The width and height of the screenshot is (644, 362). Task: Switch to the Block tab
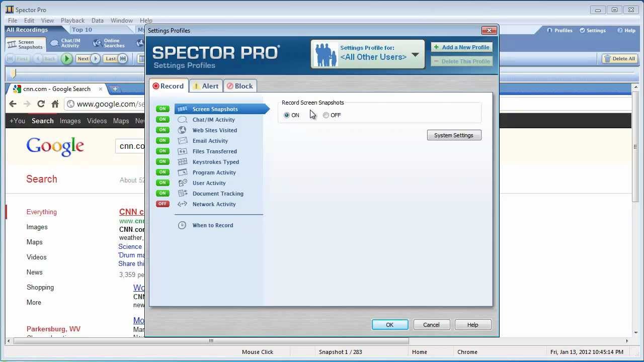(x=240, y=86)
